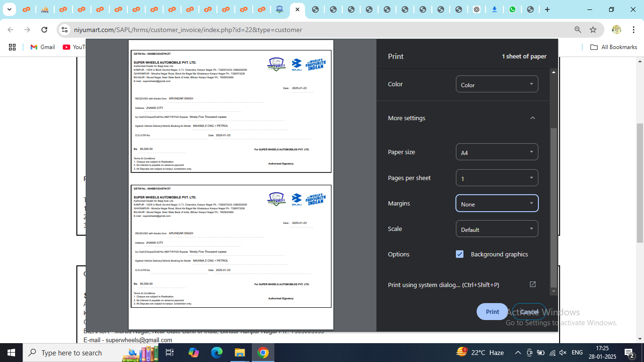This screenshot has width=644, height=362.
Task: Collapse the More settings section
Action: click(532, 118)
